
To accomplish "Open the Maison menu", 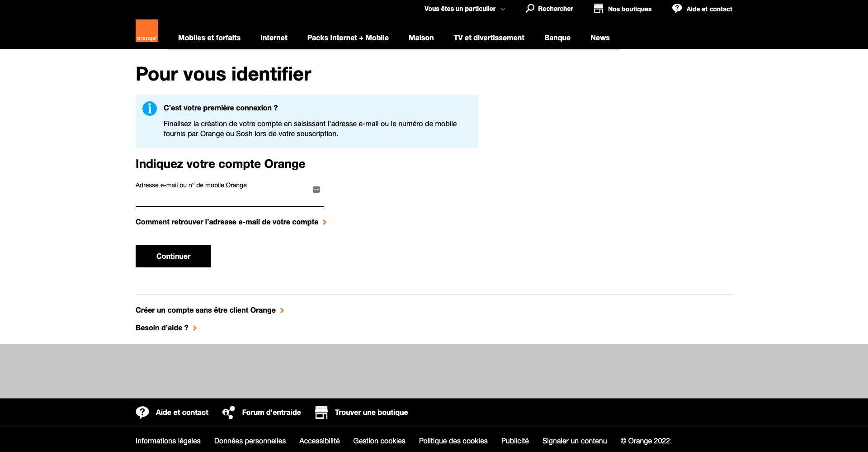I will 421,38.
